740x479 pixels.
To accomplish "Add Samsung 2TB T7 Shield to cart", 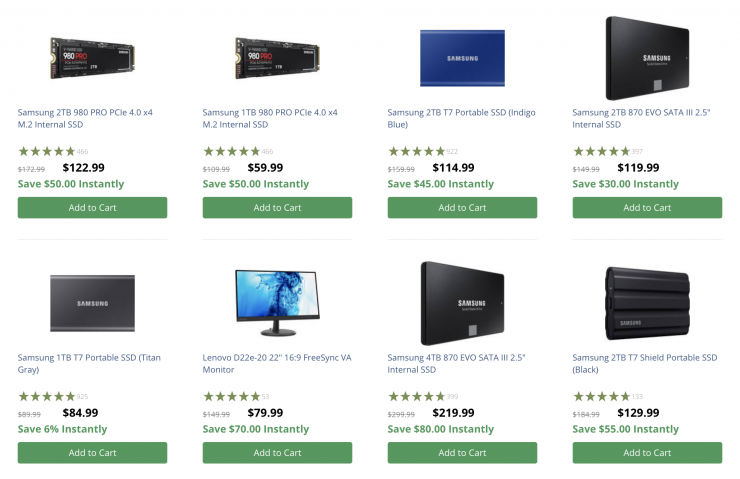I will click(647, 453).
